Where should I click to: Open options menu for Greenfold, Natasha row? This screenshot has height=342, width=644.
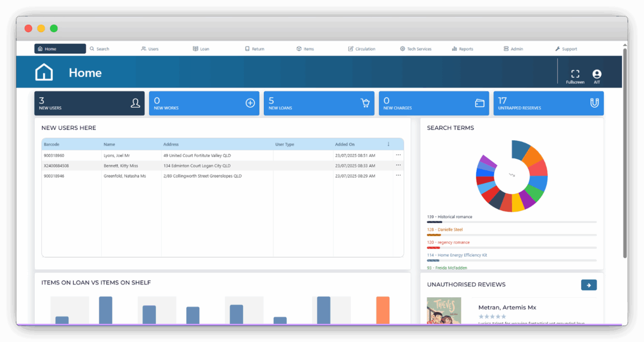tap(398, 175)
